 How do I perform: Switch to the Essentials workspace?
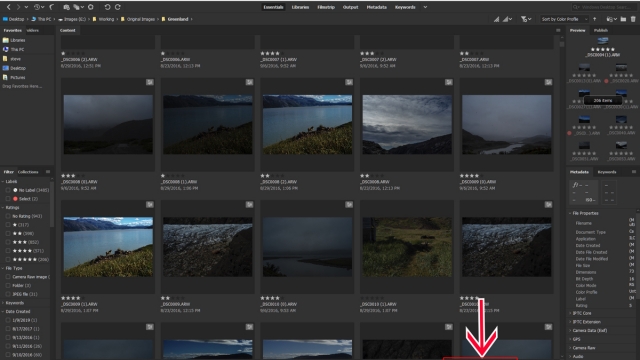[273, 7]
